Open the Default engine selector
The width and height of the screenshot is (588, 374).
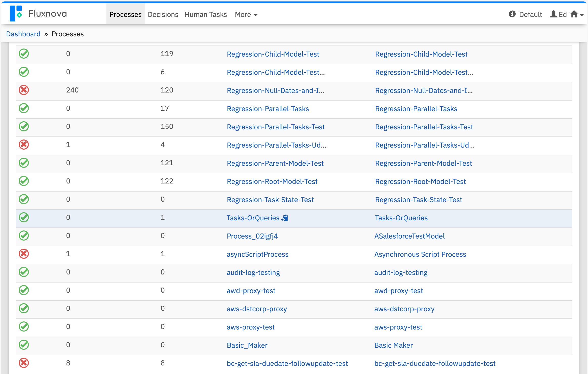(x=530, y=15)
